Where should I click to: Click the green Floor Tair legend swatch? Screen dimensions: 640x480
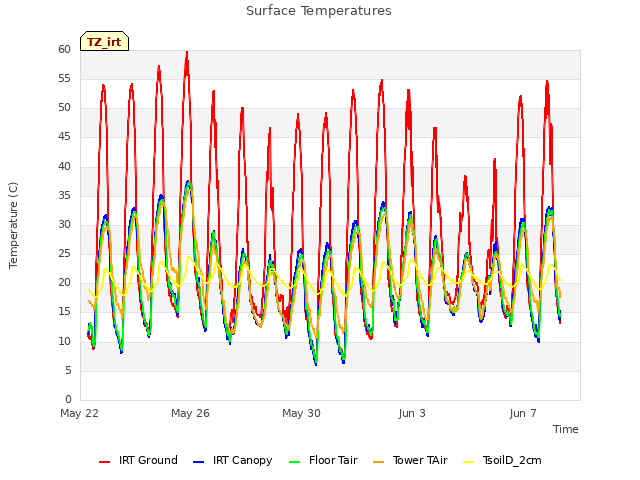(x=294, y=462)
